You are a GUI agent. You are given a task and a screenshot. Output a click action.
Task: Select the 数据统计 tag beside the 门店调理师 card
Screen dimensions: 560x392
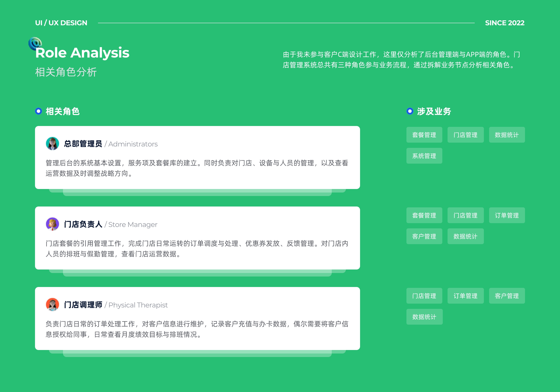coord(424,317)
